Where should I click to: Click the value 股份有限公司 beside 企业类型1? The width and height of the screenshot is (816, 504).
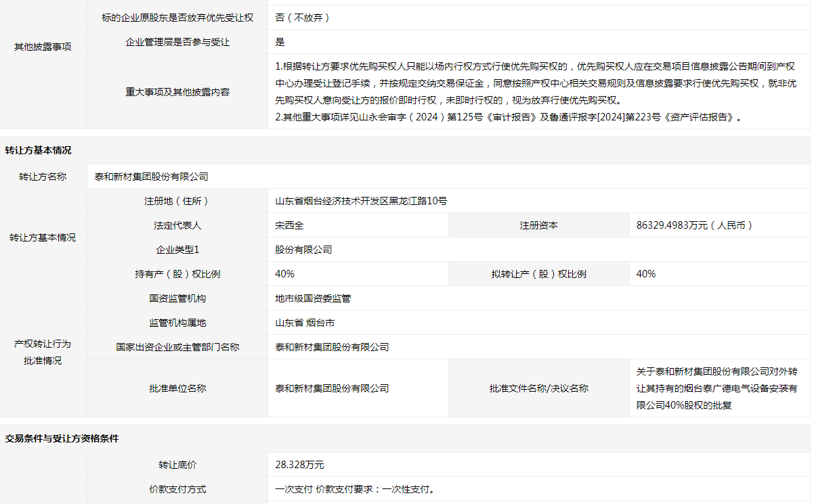[x=303, y=250]
